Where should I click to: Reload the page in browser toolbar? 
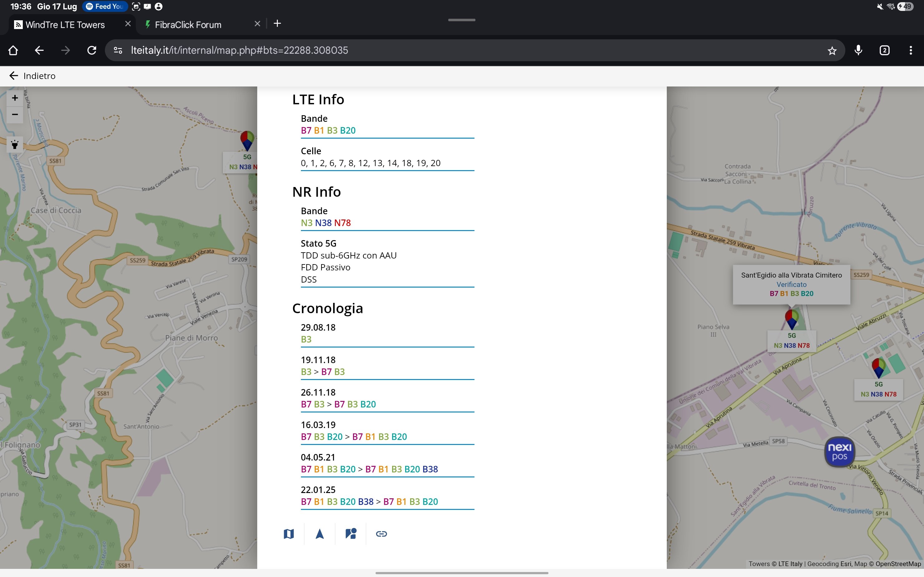(x=91, y=50)
